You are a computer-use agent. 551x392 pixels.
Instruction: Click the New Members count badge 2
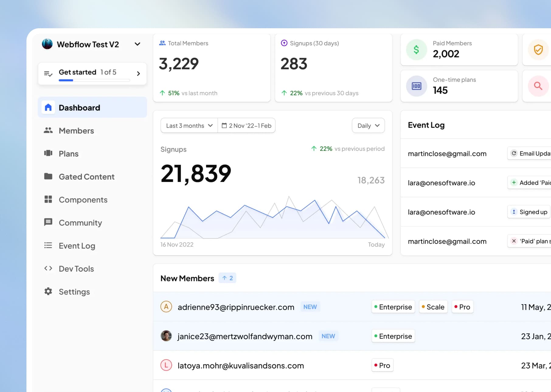(227, 278)
